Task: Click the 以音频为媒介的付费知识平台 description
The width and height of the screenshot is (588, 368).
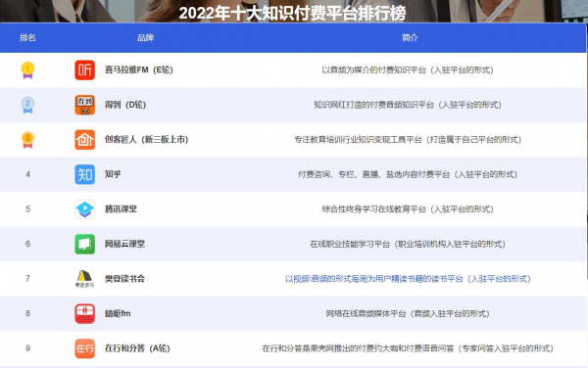Action: [x=408, y=70]
